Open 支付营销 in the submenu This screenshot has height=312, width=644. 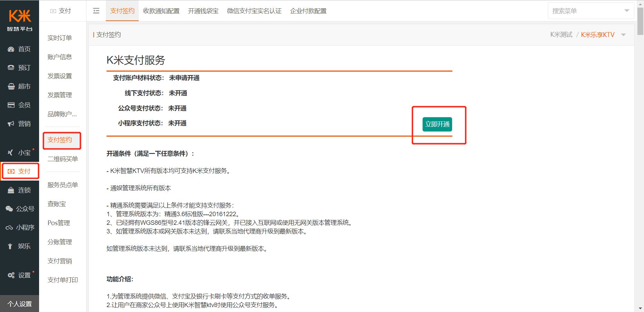(59, 261)
